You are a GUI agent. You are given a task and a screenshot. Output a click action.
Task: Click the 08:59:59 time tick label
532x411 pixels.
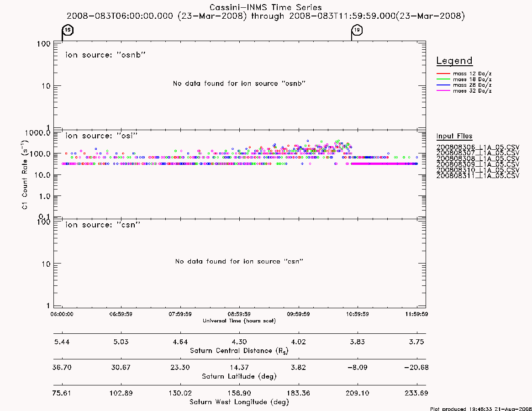click(x=239, y=314)
